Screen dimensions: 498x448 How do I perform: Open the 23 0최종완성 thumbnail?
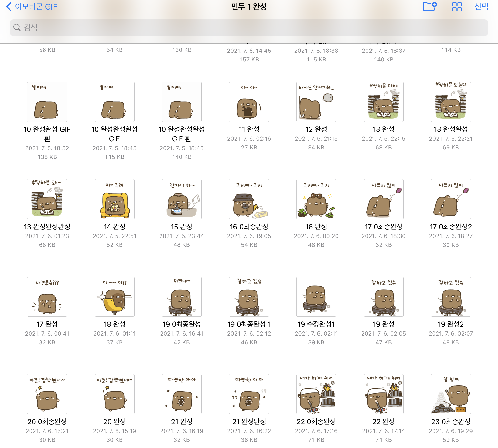451,394
